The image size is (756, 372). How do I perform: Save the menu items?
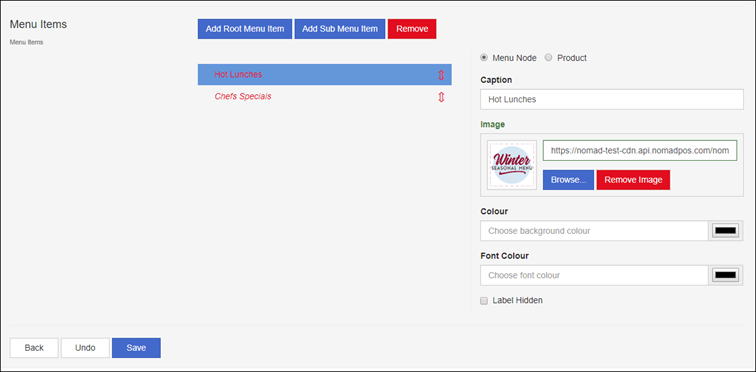136,348
